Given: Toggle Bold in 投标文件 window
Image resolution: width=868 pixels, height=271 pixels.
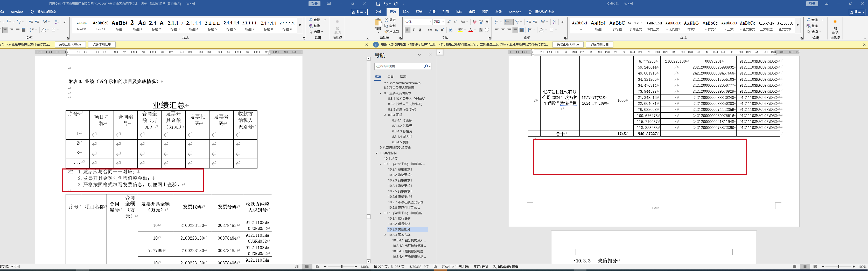Looking at the screenshot, I should (407, 30).
